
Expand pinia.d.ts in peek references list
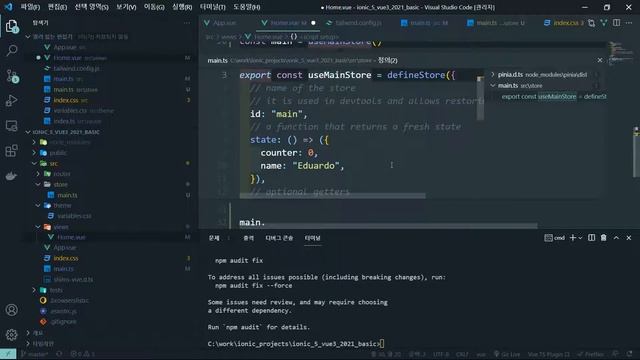click(x=493, y=75)
